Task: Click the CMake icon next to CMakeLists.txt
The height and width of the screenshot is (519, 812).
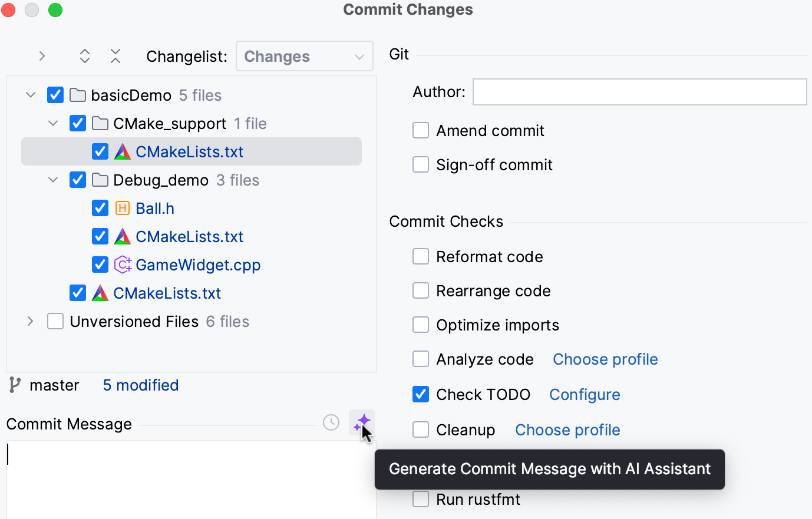Action: pyautogui.click(x=122, y=151)
